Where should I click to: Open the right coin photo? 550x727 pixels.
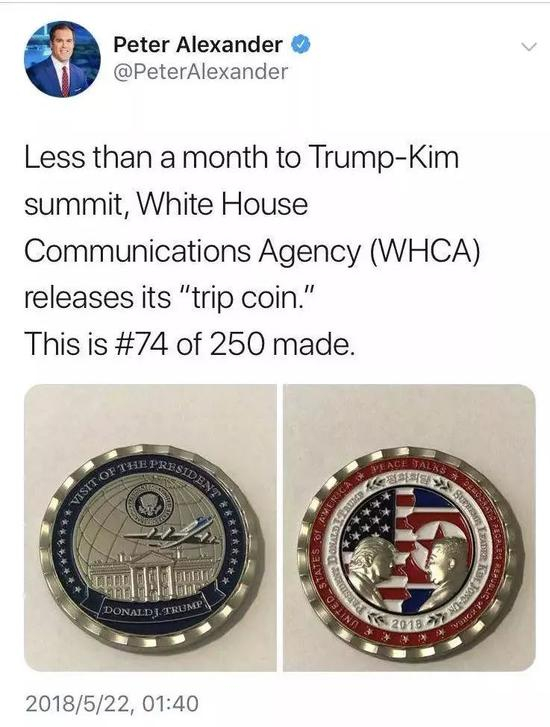pos(409,528)
